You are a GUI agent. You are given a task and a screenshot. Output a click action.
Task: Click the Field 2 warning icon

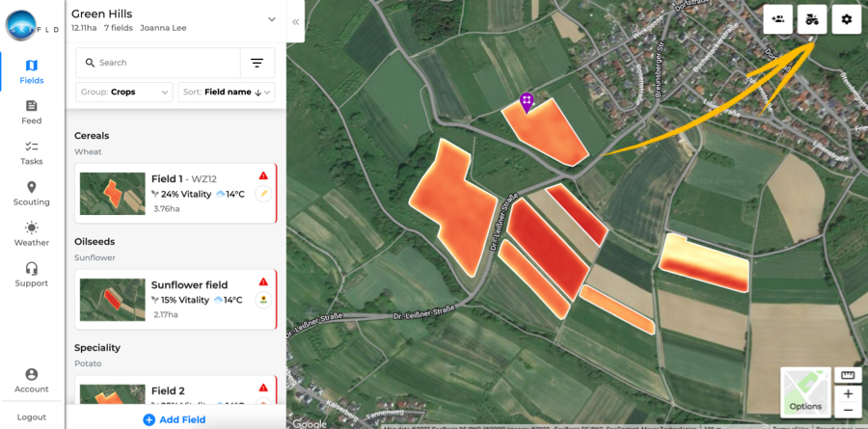click(x=263, y=388)
